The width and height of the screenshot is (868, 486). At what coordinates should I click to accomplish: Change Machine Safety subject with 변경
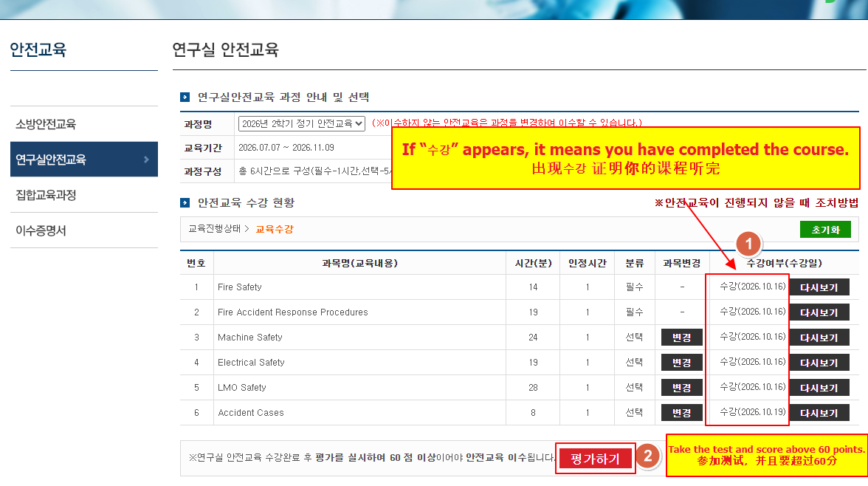[x=681, y=338]
